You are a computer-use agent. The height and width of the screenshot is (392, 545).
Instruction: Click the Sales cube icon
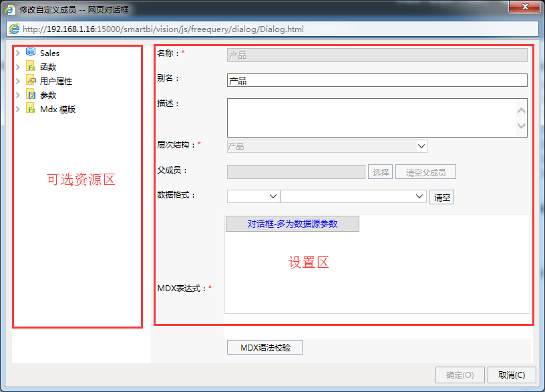pyautogui.click(x=31, y=52)
